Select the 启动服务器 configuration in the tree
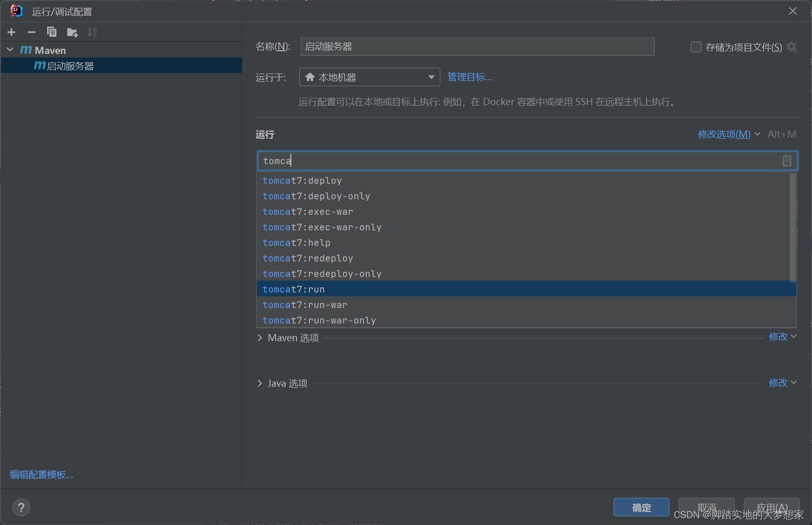This screenshot has height=525, width=812. click(121, 66)
